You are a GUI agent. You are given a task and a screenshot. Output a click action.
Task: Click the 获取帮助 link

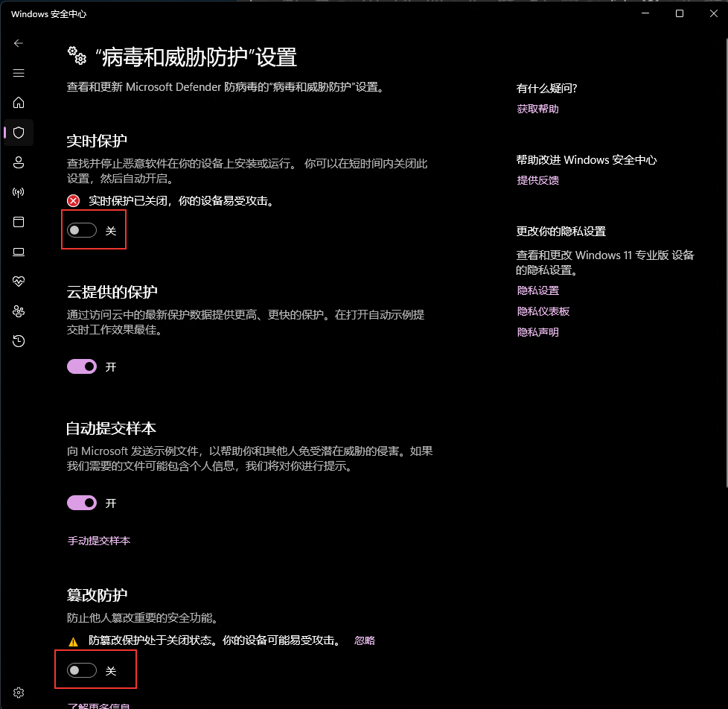(x=537, y=109)
